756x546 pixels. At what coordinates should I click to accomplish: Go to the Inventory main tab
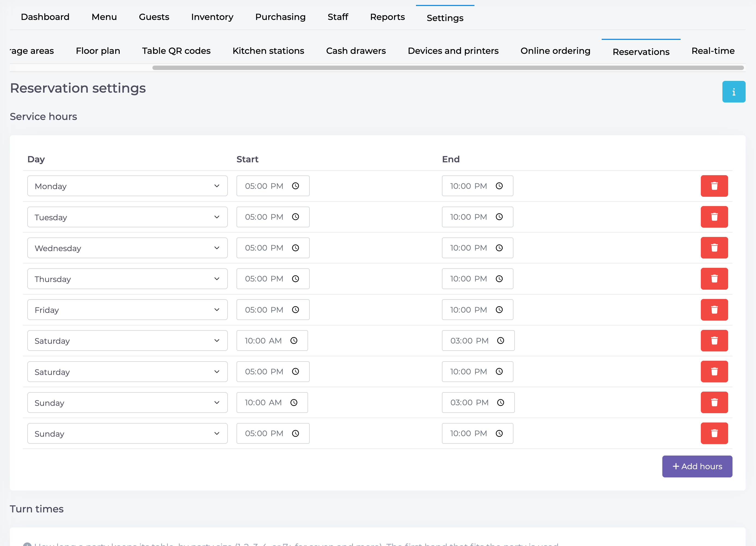coord(212,17)
